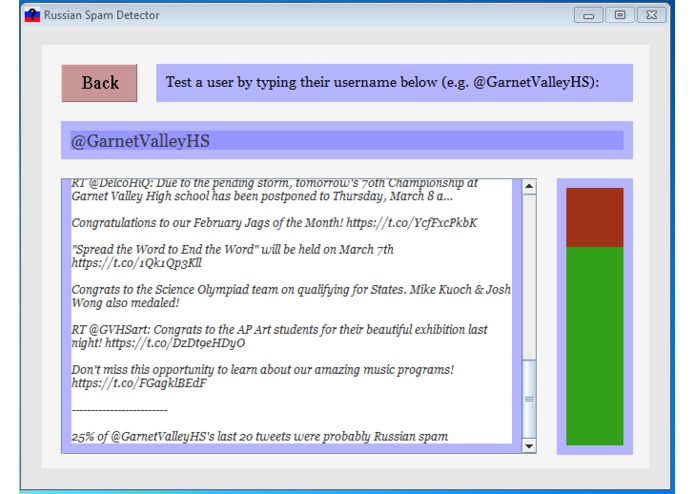Click the Back button

tap(99, 83)
